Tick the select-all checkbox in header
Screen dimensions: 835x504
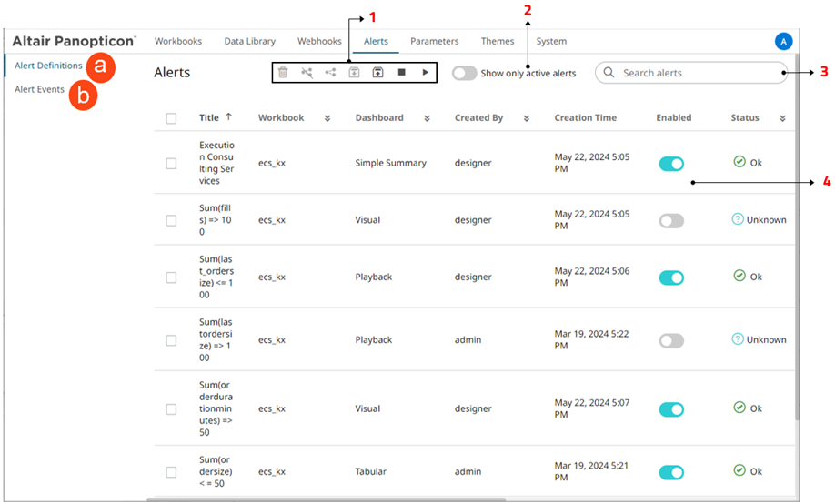coord(171,118)
